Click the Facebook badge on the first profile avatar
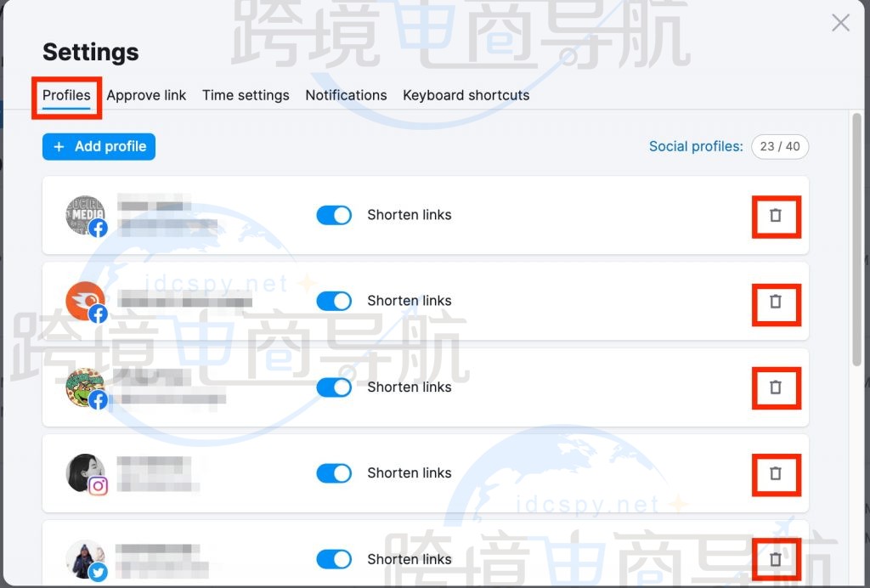 coord(98,229)
